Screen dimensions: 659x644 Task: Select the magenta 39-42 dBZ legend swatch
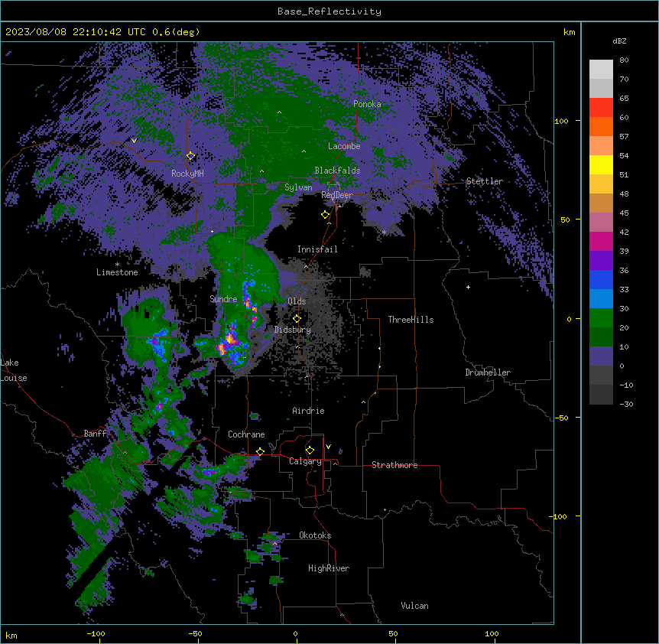pos(601,241)
